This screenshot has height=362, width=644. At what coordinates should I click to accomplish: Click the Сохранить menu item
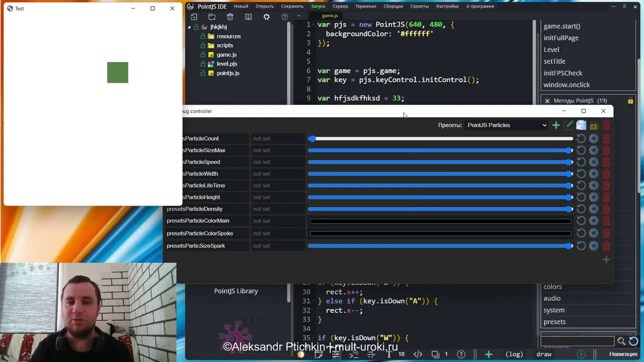pyautogui.click(x=292, y=7)
